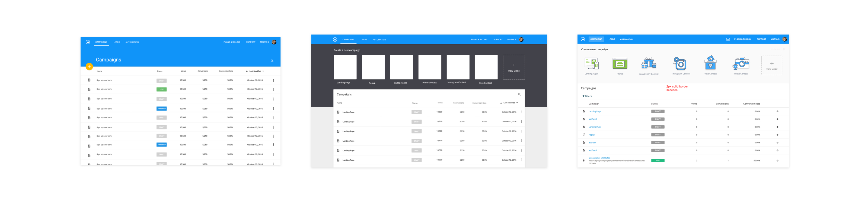
Task: Open the Filters funnel control
Action: [x=587, y=96]
